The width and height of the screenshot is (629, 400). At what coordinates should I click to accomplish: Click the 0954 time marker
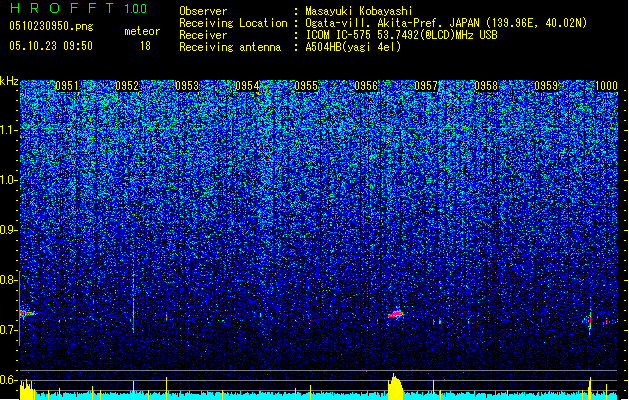[247, 86]
